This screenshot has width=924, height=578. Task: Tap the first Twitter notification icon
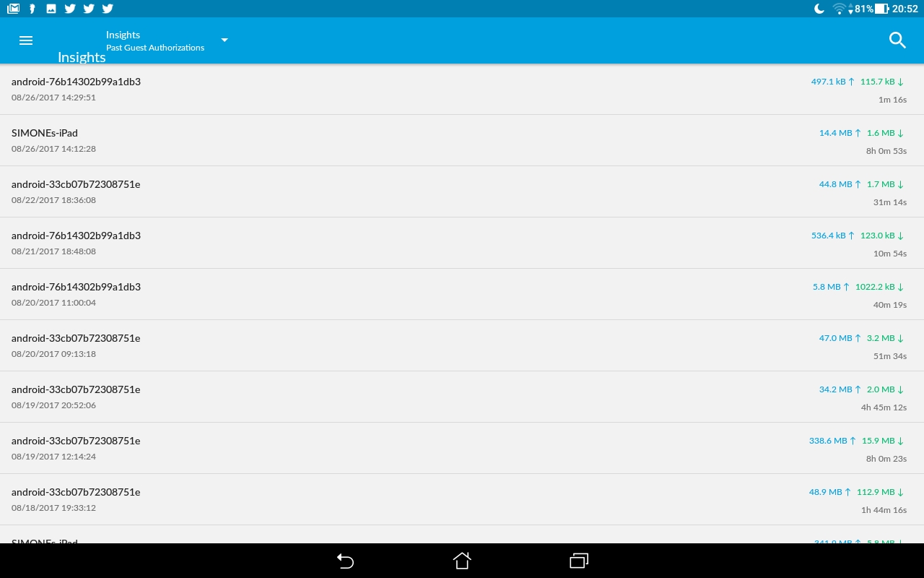click(x=70, y=9)
